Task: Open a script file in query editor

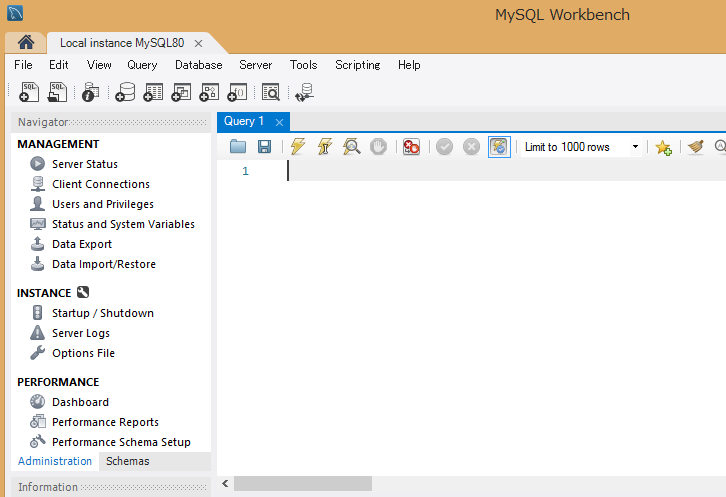Action: pos(238,146)
